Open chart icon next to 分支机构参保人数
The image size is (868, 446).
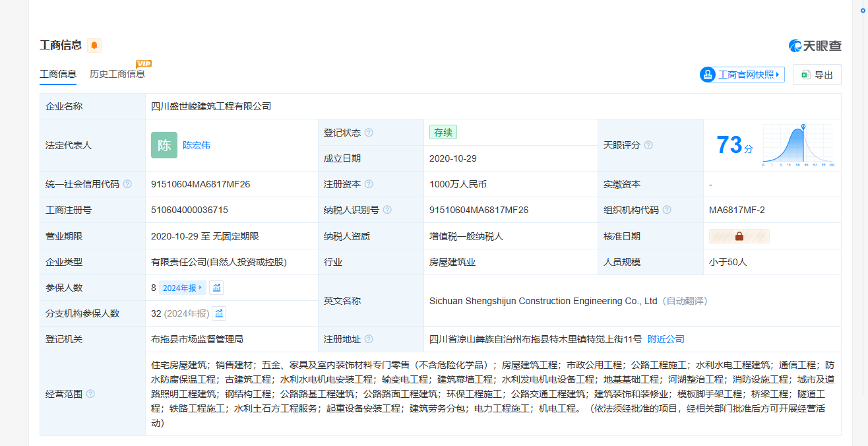220,313
